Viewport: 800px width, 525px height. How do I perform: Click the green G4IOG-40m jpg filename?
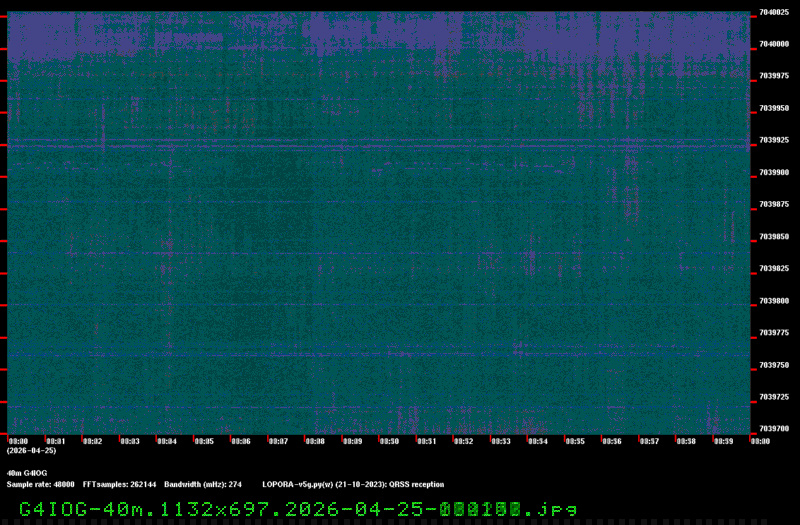298,509
